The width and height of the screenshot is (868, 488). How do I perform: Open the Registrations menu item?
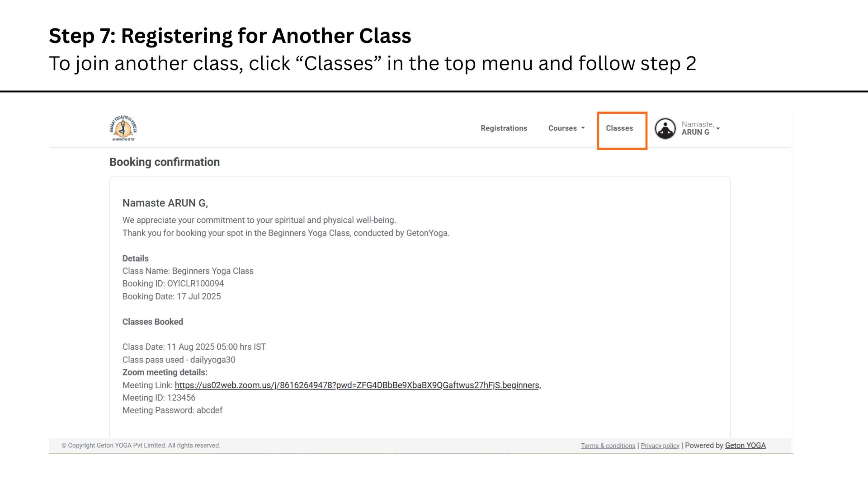point(504,128)
